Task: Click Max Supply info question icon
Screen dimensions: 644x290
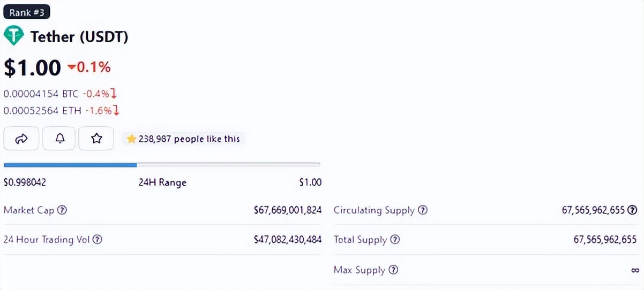Action: [x=393, y=270]
